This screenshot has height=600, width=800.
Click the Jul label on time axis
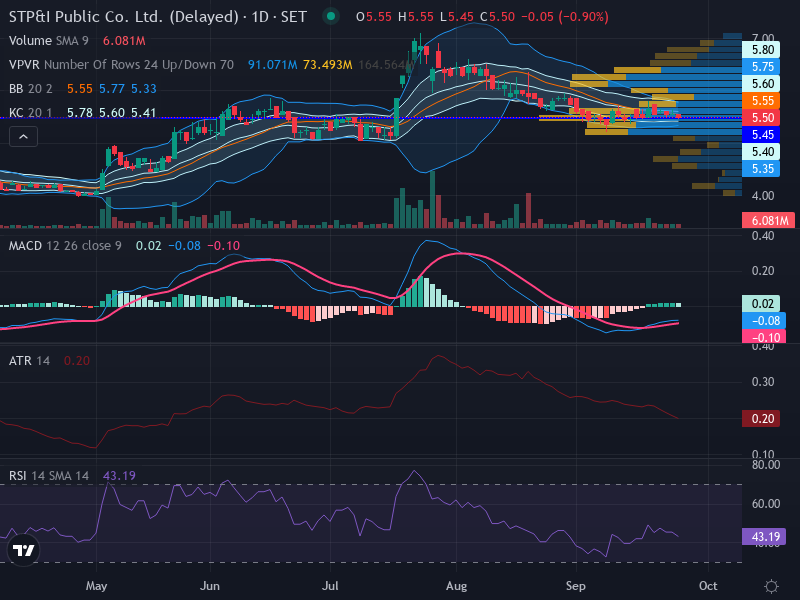330,586
